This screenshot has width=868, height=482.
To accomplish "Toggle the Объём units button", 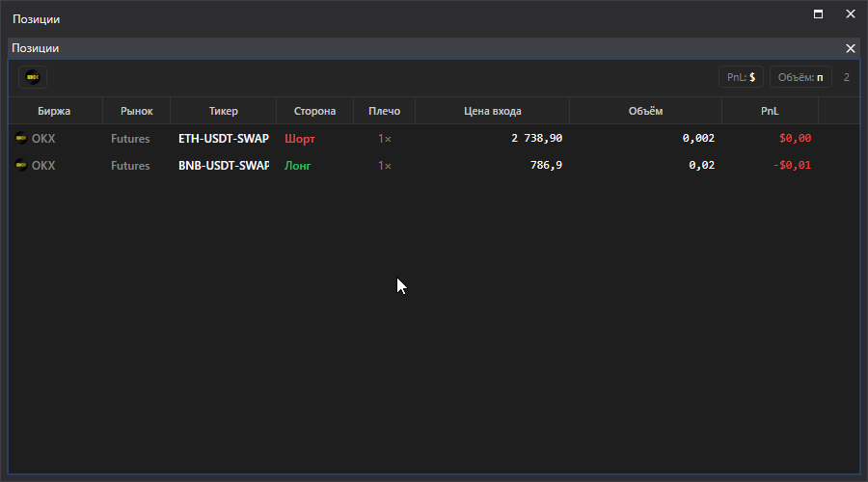I will point(800,77).
